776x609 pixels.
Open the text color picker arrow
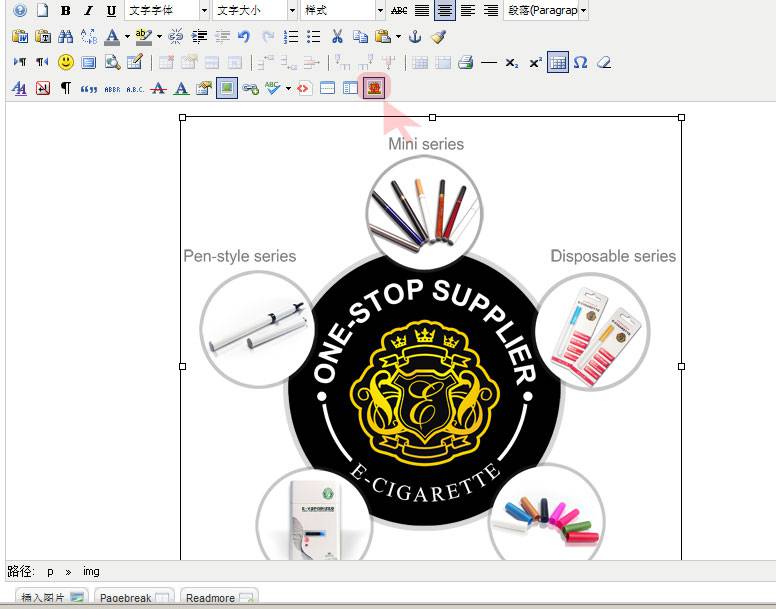(x=127, y=37)
